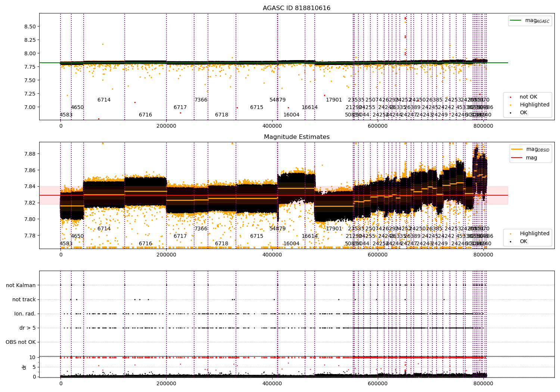Click obsid label 4650 in middle plot
This screenshot has height=392, width=560.
coord(77,236)
